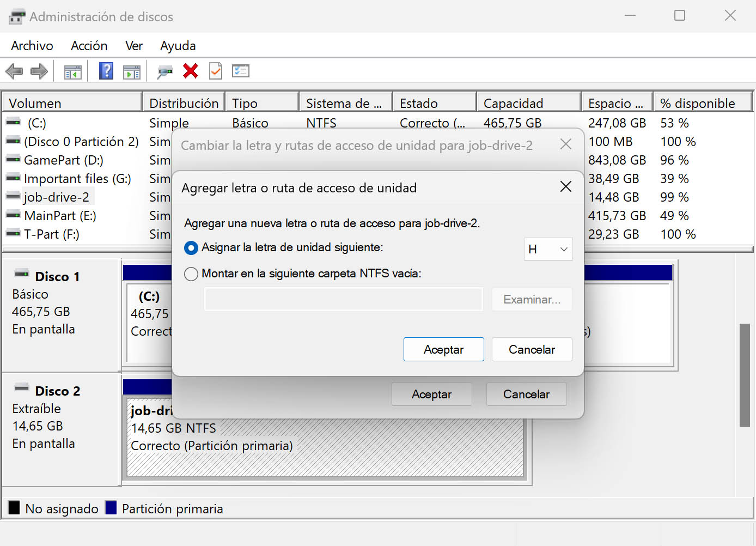Open the properties checkmark toolbar icon

[x=216, y=71]
